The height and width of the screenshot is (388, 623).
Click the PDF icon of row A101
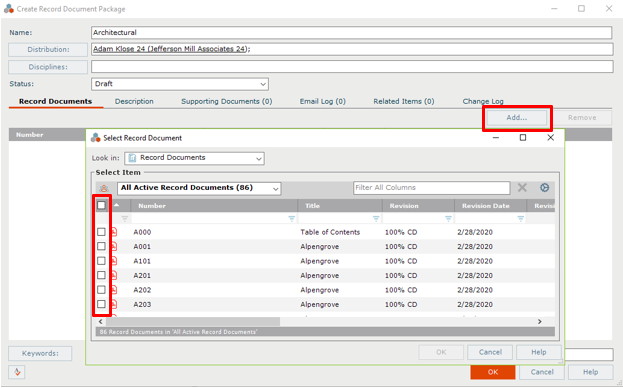tap(114, 261)
